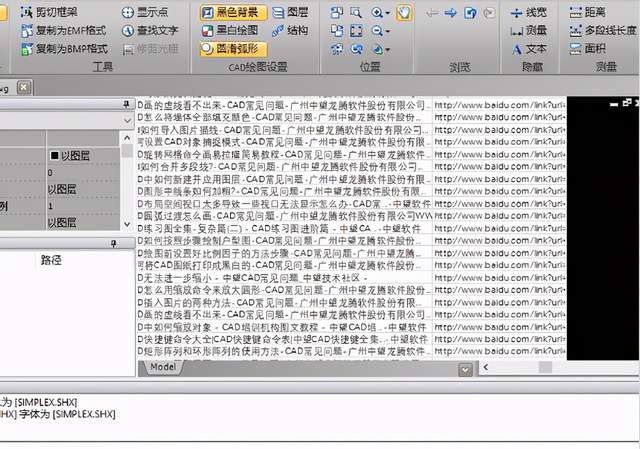
Task: Open the zoom out dropdown arrow
Action: tap(387, 31)
